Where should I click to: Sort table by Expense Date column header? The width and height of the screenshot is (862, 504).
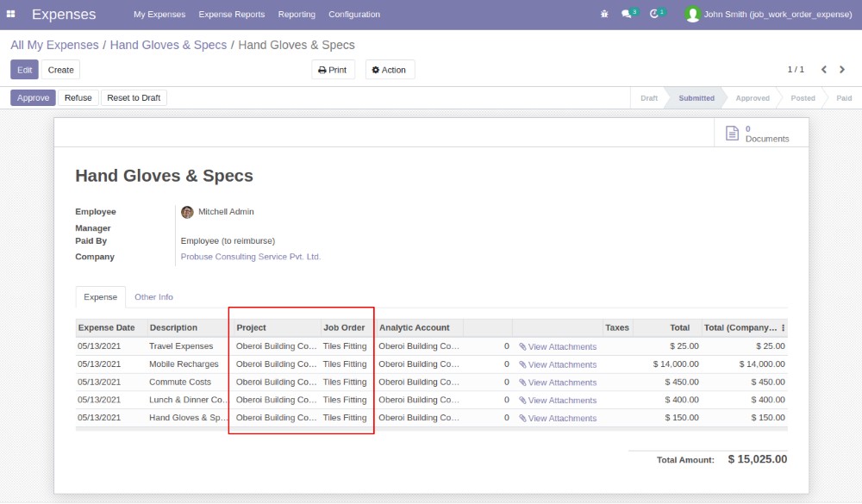[x=107, y=328]
